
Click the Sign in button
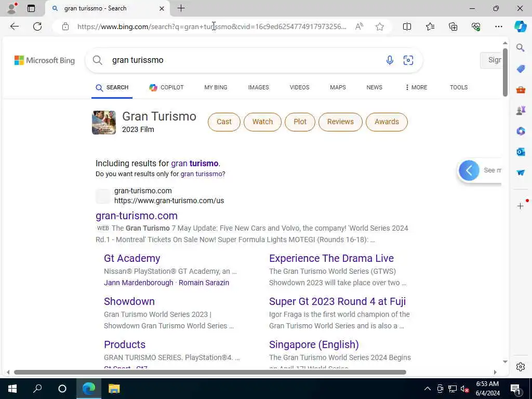(491, 60)
